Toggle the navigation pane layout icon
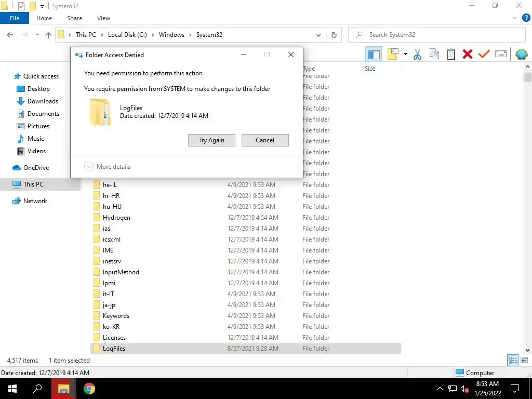The width and height of the screenshot is (532, 399). point(374,54)
